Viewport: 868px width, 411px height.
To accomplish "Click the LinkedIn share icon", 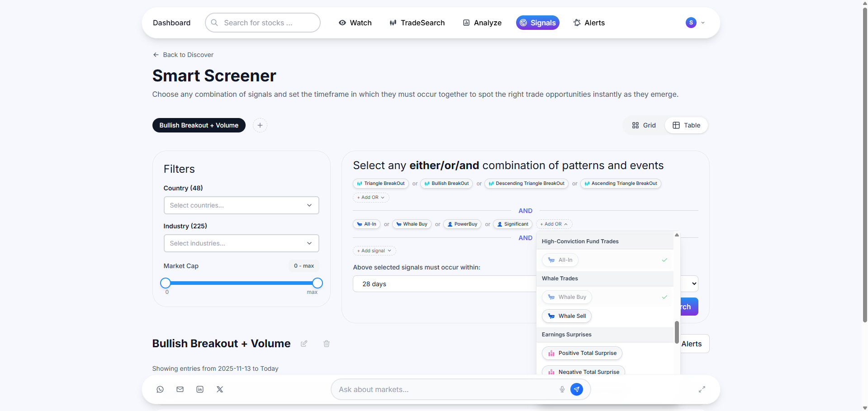I will 200,389.
